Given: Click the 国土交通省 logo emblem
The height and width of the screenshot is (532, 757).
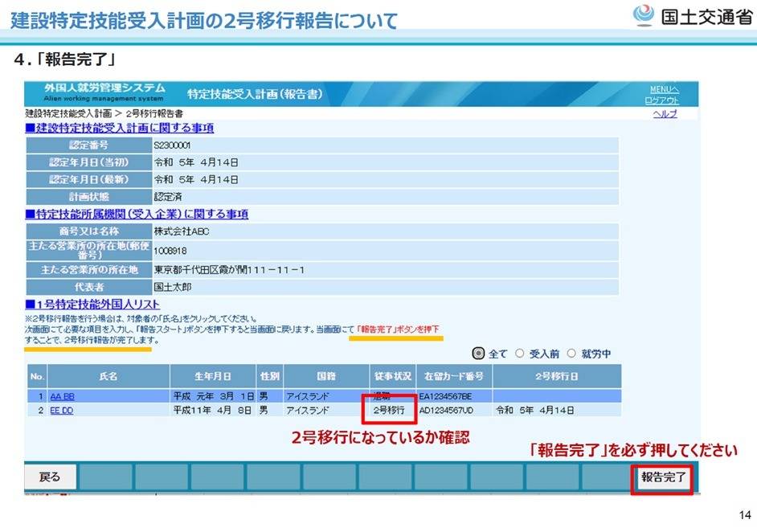Looking at the screenshot, I should coord(644,17).
